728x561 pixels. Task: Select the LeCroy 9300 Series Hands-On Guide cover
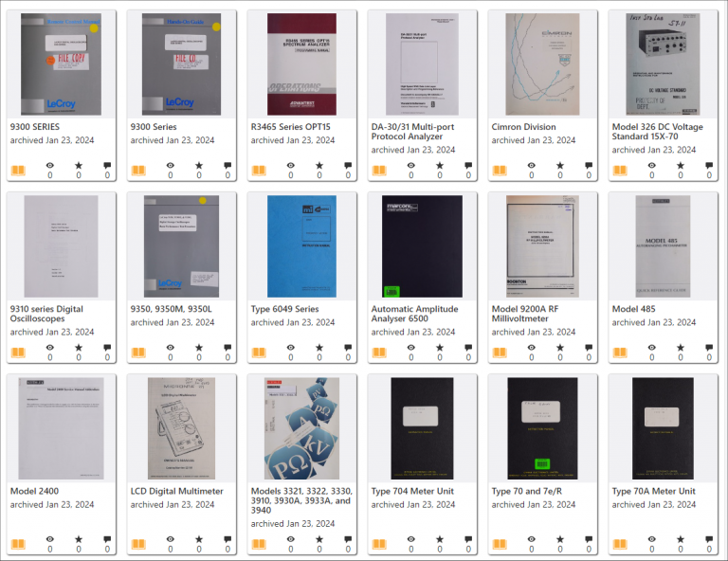click(182, 64)
